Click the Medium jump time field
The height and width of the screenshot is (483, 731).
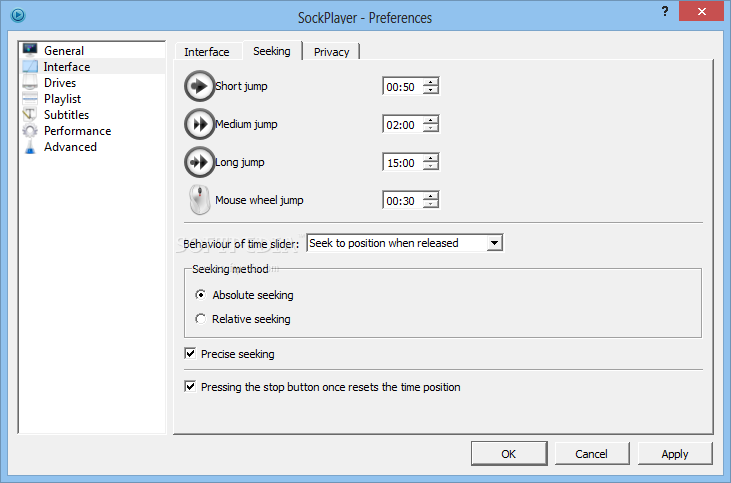coord(402,124)
